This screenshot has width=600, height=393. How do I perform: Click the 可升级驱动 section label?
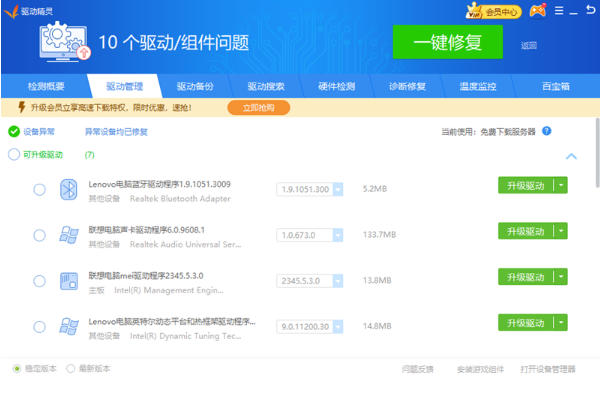pyautogui.click(x=43, y=155)
